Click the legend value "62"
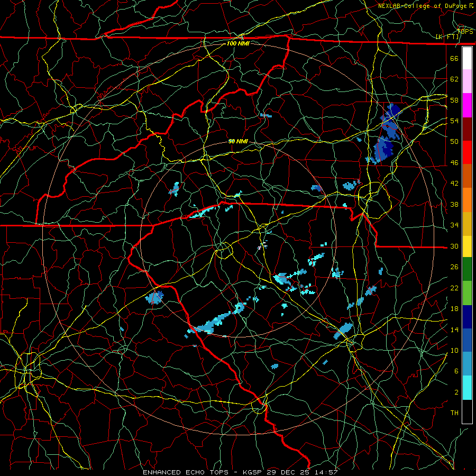This screenshot has height=476, width=476. pos(454,79)
